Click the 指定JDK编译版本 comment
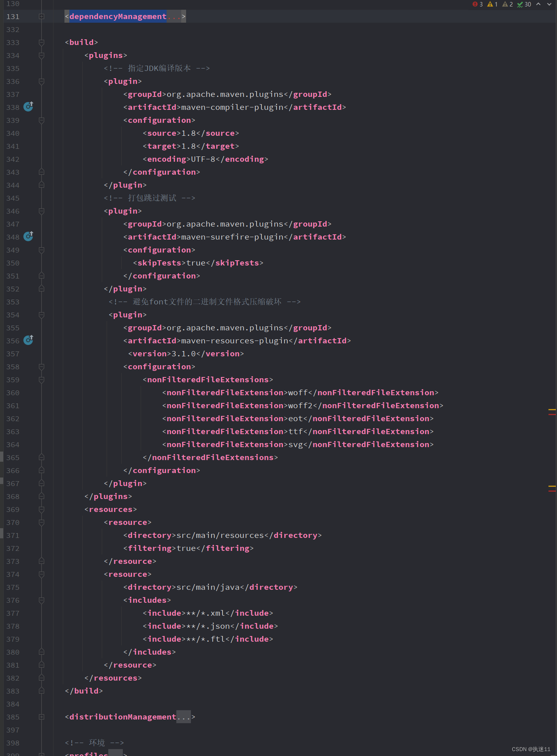Image resolution: width=557 pixels, height=756 pixels. point(157,69)
